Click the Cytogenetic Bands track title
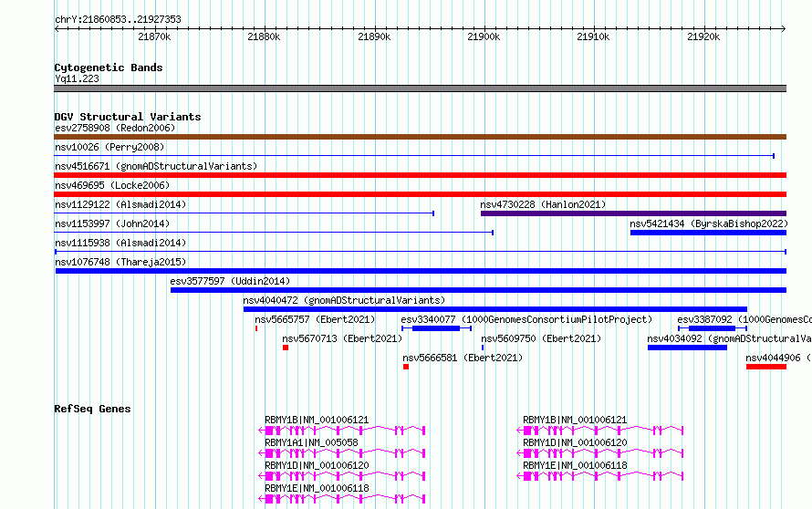Viewport: 812px width, 509px height. tap(109, 68)
